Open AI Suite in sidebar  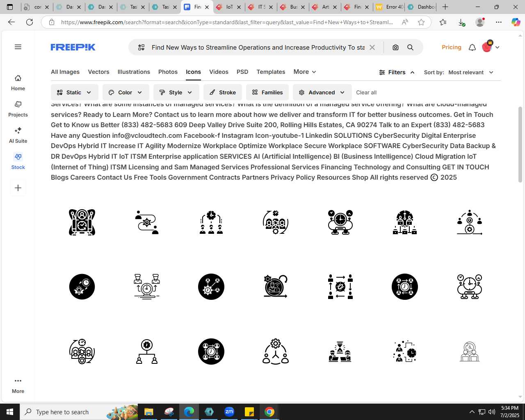click(x=18, y=135)
